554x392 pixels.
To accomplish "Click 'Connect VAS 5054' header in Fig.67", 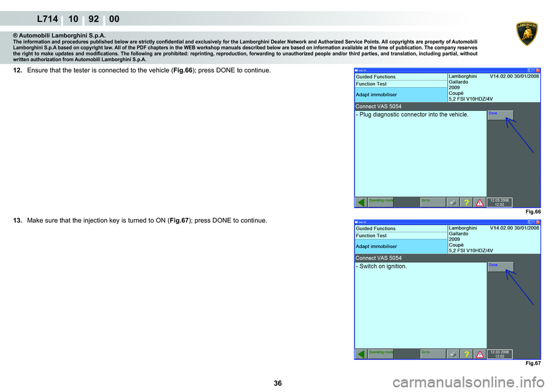I will coord(379,258).
